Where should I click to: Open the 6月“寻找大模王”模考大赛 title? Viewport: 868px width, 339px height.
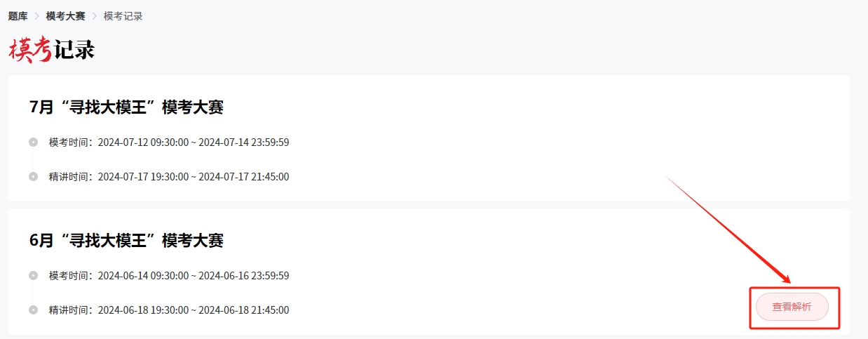tap(126, 241)
